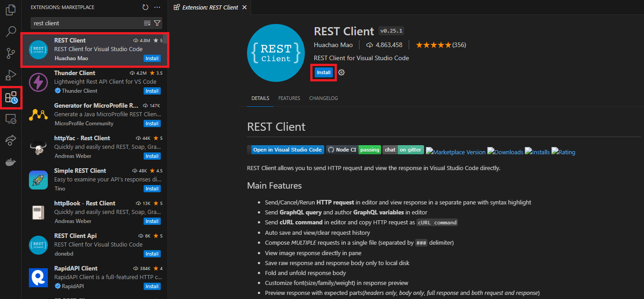Select httpBook - Rest Client title
The image size is (644, 299).
[x=84, y=203]
